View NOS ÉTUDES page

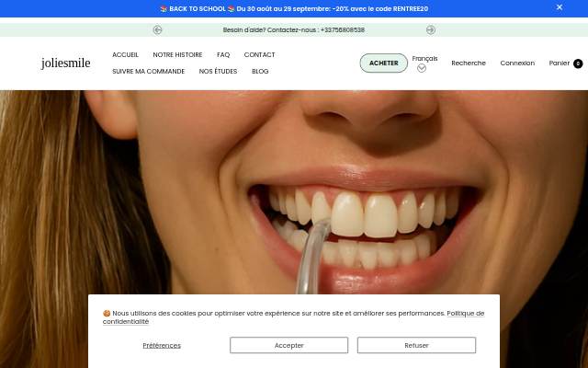click(218, 72)
